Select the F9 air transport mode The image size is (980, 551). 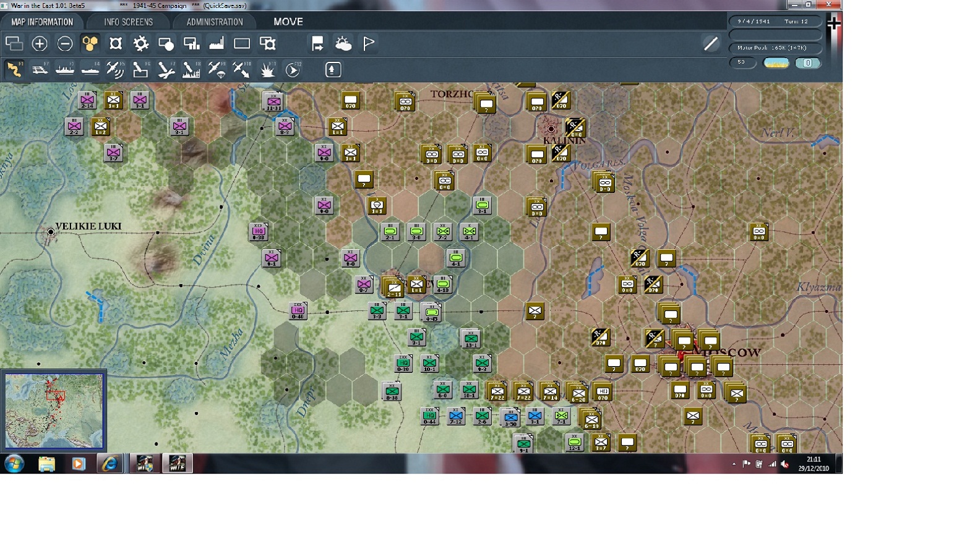217,69
